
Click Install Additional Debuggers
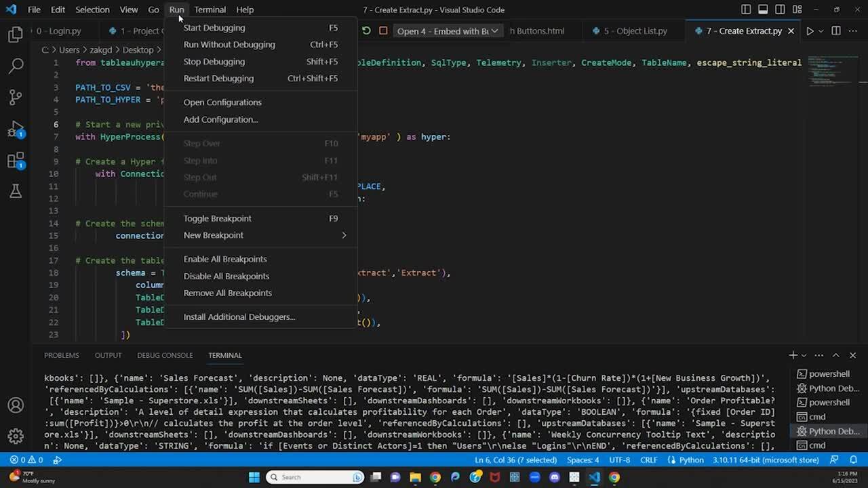(x=239, y=317)
